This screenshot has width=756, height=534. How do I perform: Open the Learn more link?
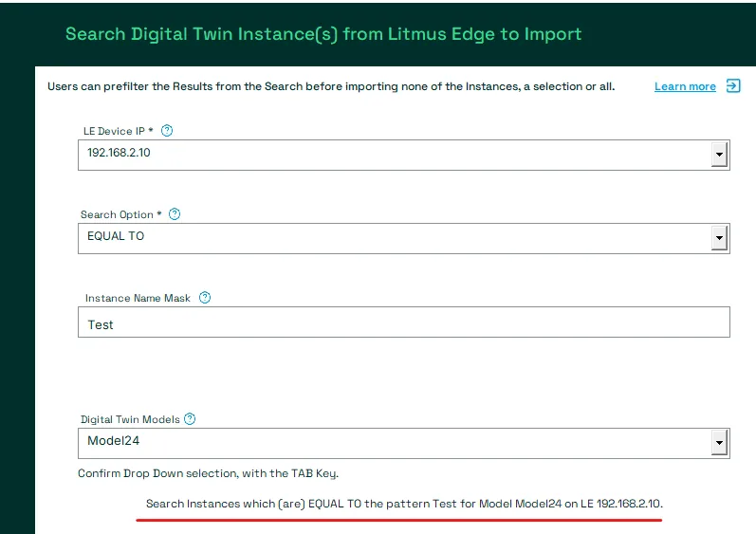coord(685,86)
